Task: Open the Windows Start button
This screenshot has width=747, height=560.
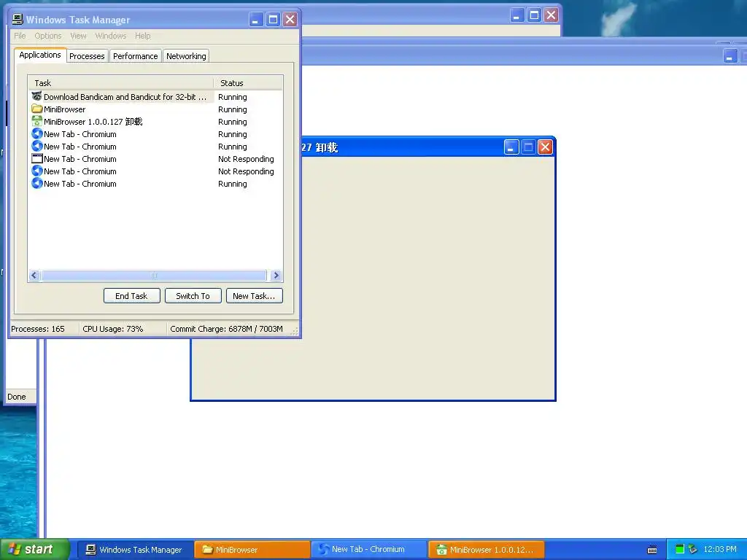Action: pyautogui.click(x=35, y=550)
